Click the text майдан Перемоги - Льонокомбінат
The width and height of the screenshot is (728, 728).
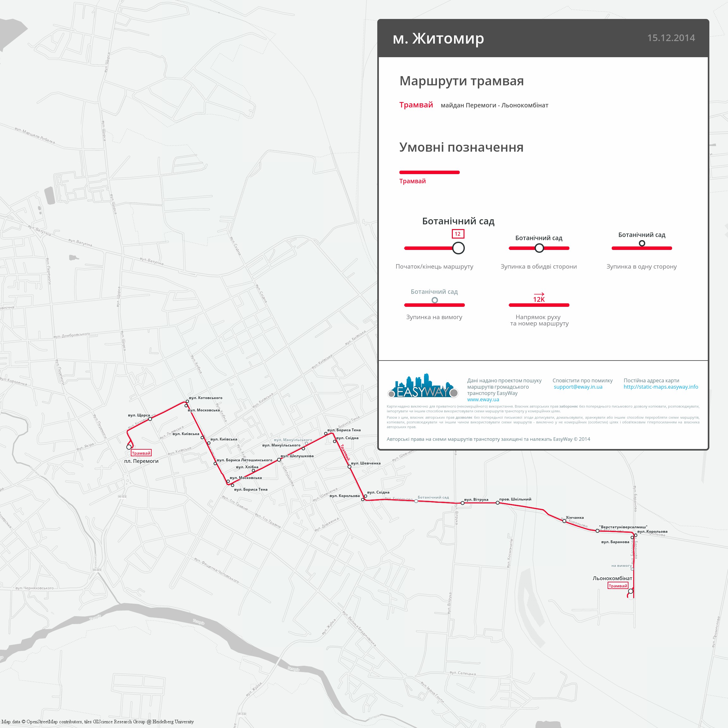[494, 105]
